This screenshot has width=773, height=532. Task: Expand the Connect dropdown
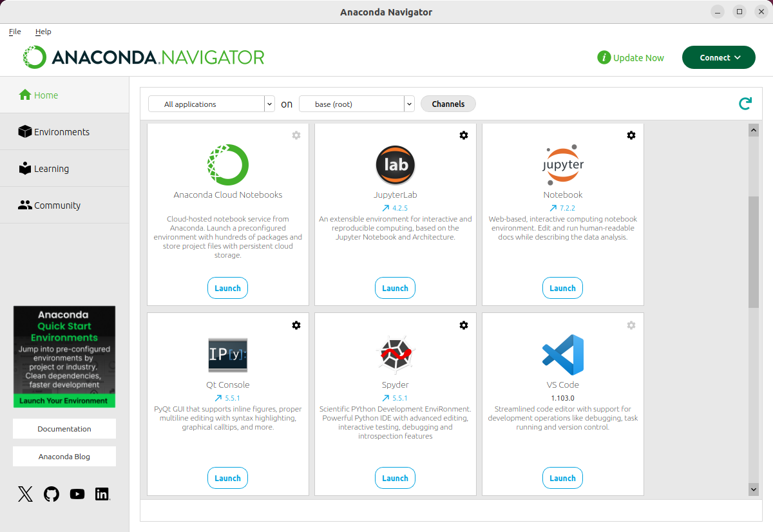[718, 57]
